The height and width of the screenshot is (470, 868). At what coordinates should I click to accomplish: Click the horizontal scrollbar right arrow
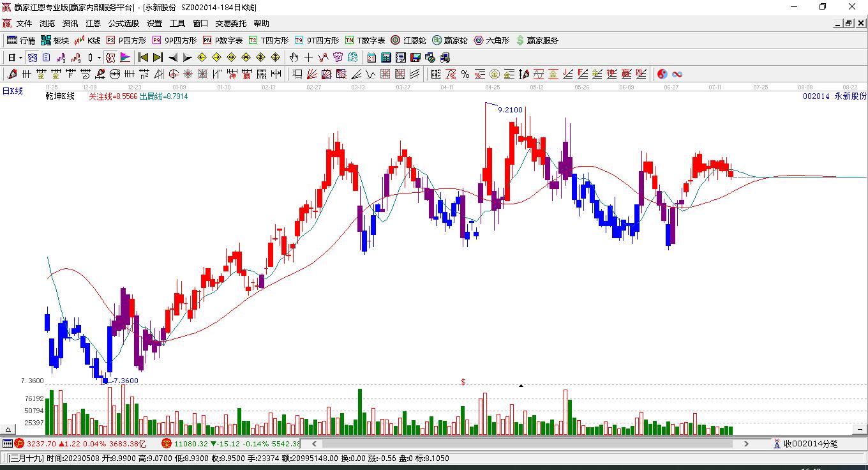coord(746,444)
